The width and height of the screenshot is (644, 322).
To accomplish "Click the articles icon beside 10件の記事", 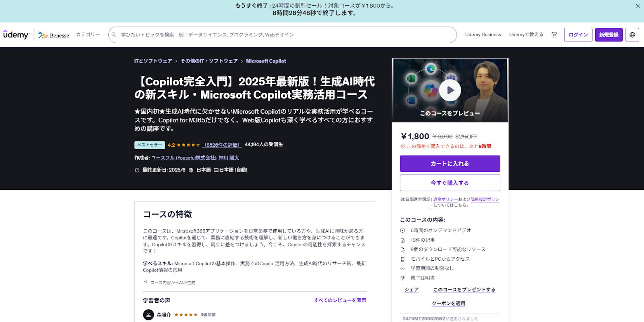I will coord(402,240).
